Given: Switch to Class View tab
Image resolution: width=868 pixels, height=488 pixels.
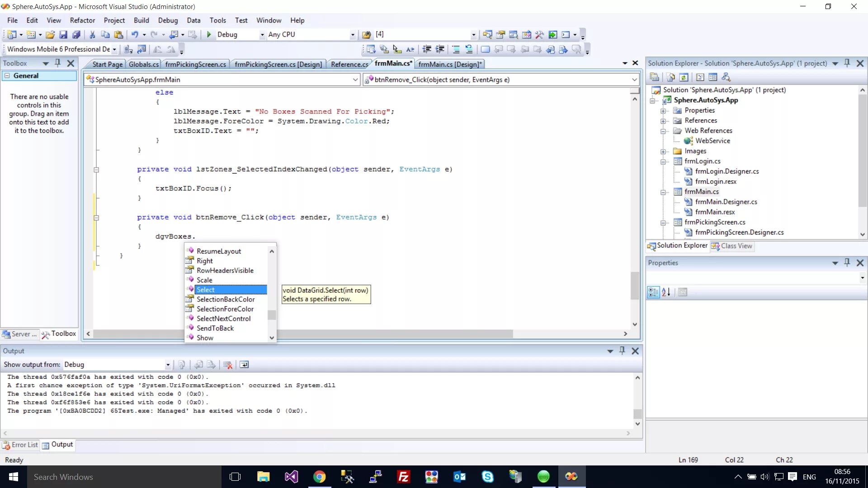Looking at the screenshot, I should click(732, 246).
